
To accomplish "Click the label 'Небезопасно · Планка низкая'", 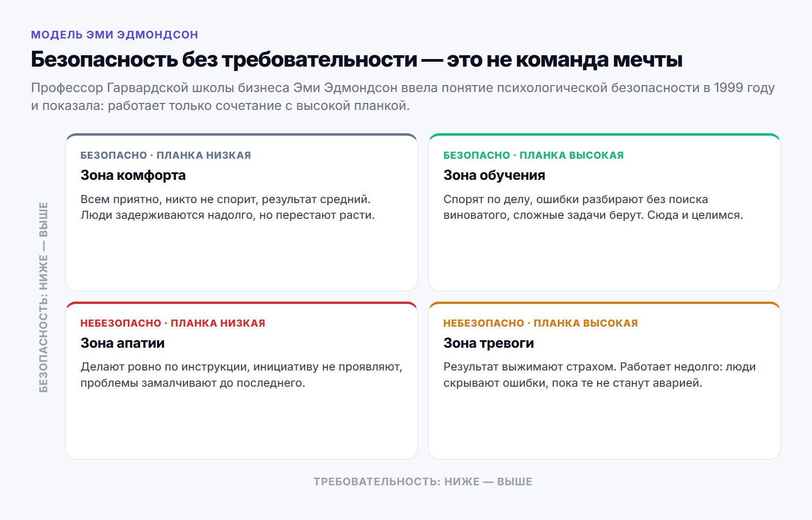I will pos(173,323).
